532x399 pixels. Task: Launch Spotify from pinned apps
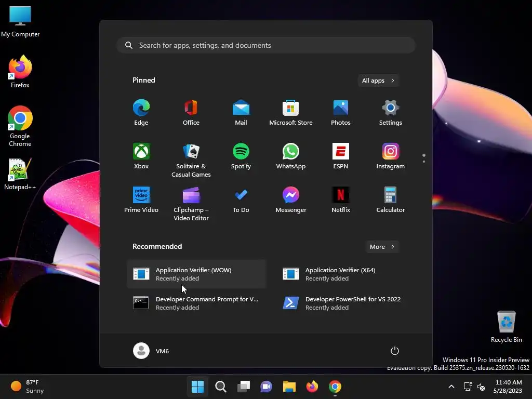point(241,156)
